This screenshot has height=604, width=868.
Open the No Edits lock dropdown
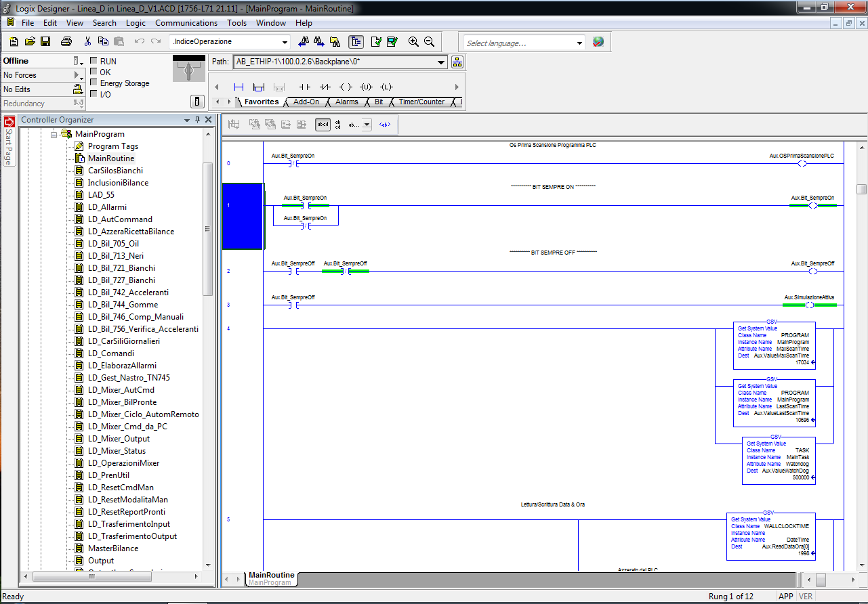click(x=78, y=89)
